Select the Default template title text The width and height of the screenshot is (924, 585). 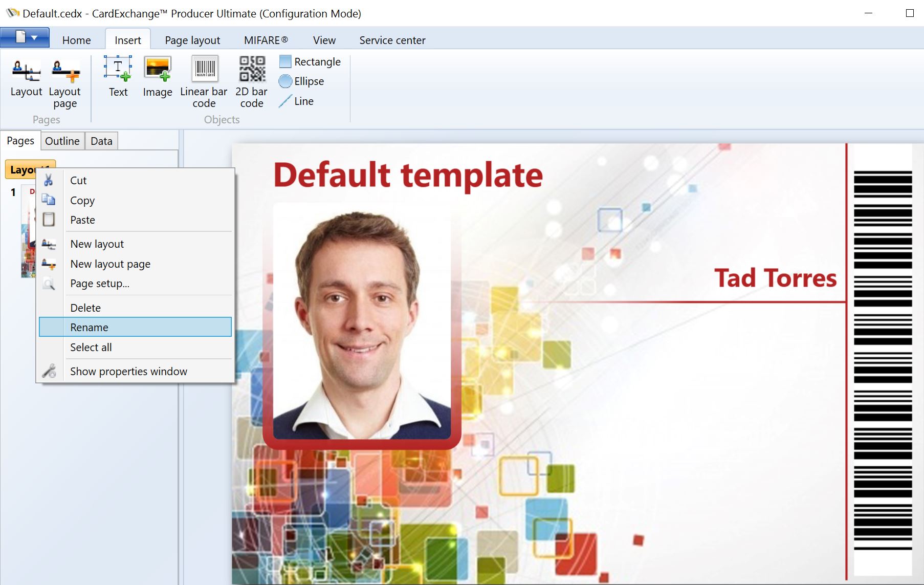[x=408, y=175]
